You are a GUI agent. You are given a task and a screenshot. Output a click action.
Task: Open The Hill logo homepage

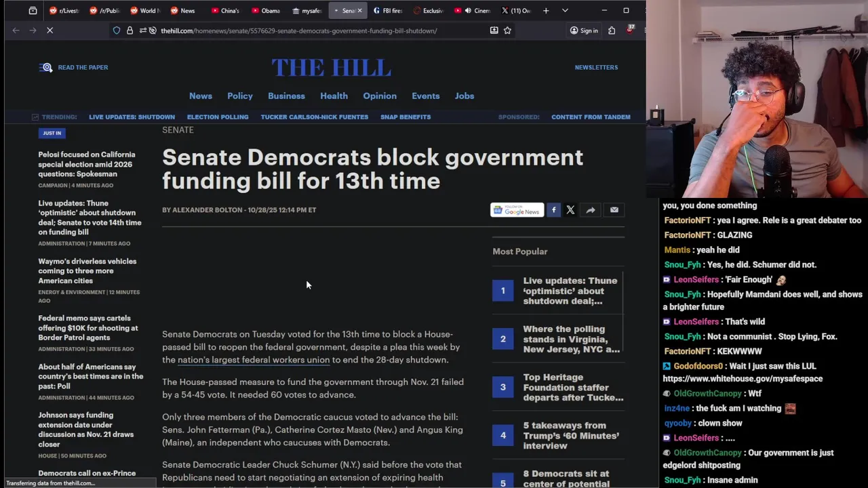click(x=331, y=67)
